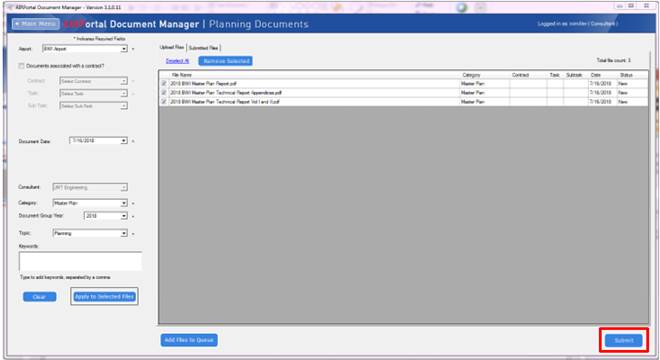The image size is (660, 360).
Task: Uncheck 2018 BWI Master Plan Report.pdf
Action: click(x=164, y=83)
